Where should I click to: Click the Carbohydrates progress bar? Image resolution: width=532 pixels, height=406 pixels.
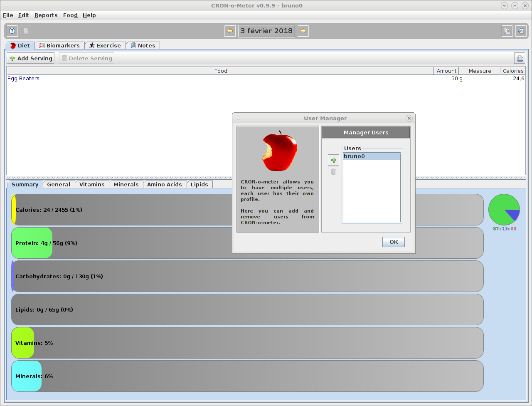[247, 276]
